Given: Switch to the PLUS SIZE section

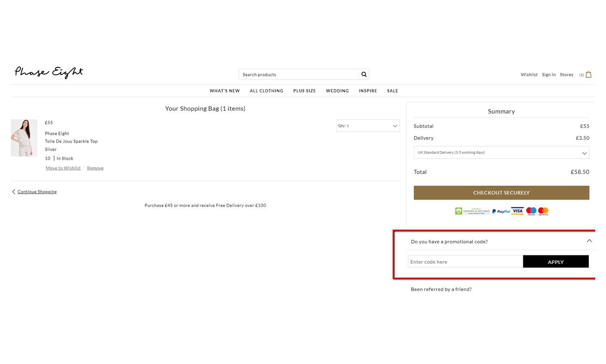Looking at the screenshot, I should pyautogui.click(x=304, y=91).
